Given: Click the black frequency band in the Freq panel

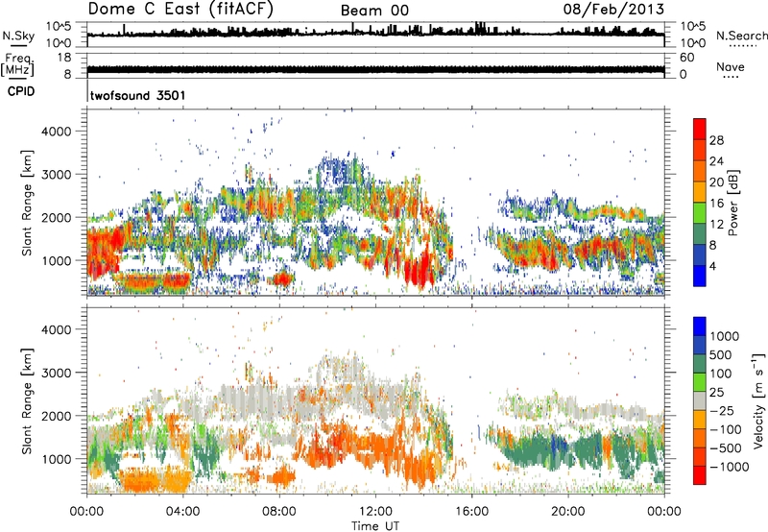Looking at the screenshot, I should [375, 69].
